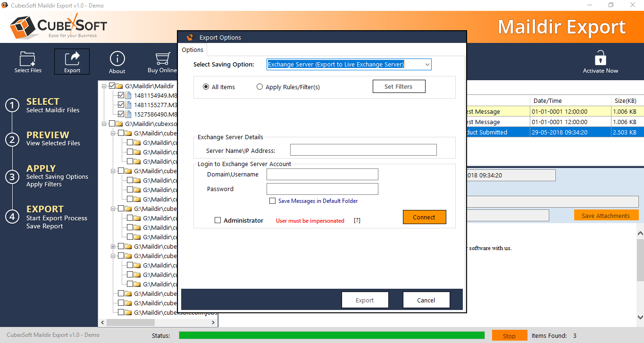Select the All Items radio button
This screenshot has width=644, height=343.
pyautogui.click(x=206, y=87)
